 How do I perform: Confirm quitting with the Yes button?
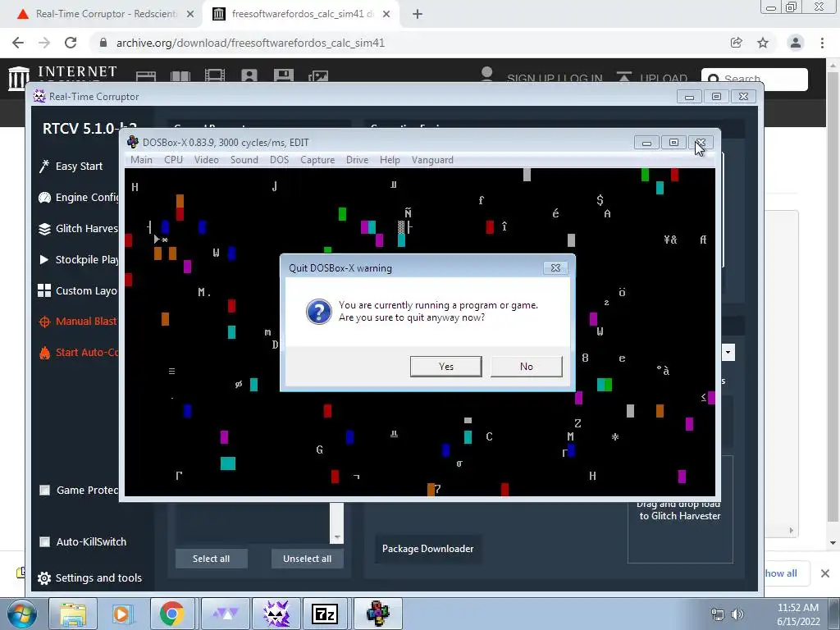point(445,367)
